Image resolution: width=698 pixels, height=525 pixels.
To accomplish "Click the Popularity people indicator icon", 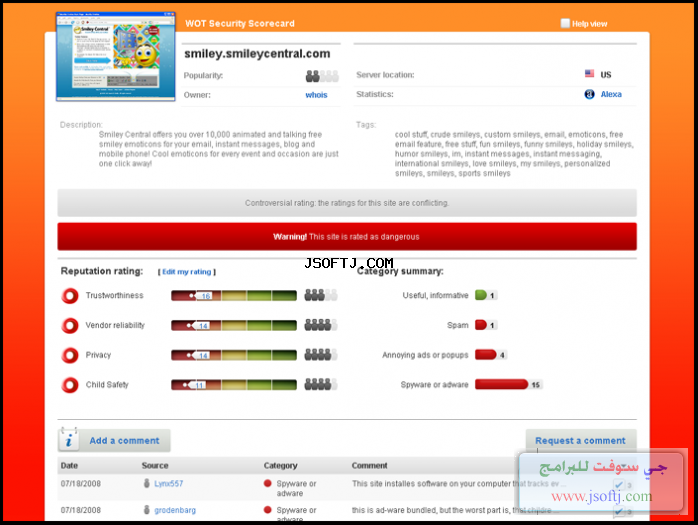I will 322,76.
